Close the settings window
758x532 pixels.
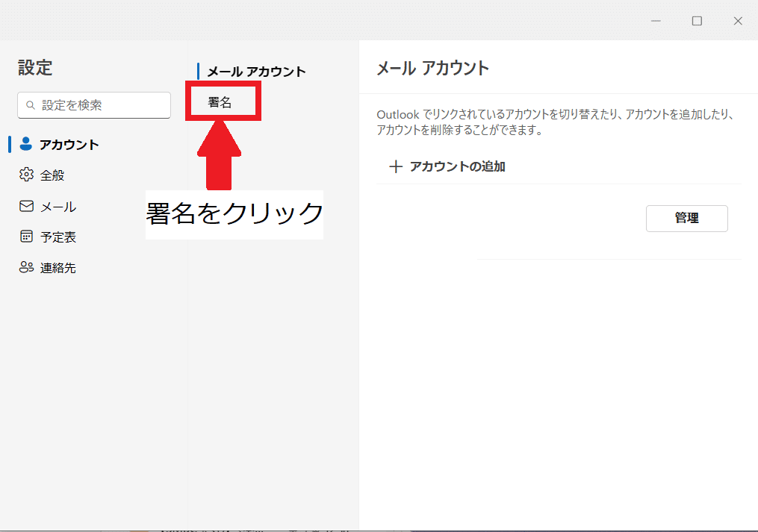(738, 21)
